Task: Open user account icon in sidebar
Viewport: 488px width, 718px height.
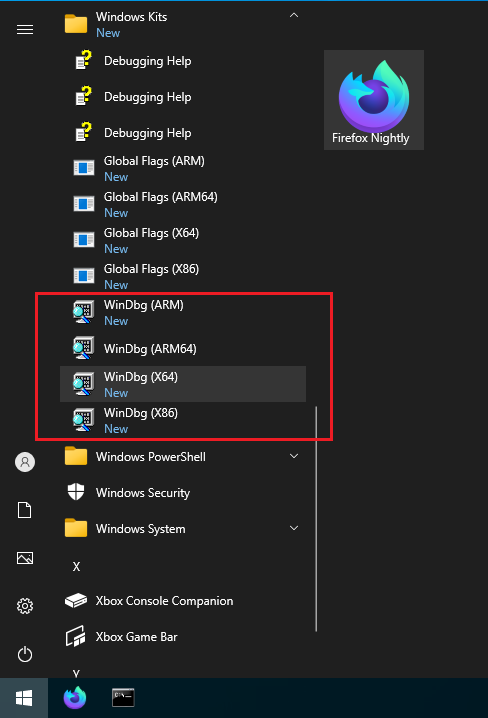Action: coord(25,462)
